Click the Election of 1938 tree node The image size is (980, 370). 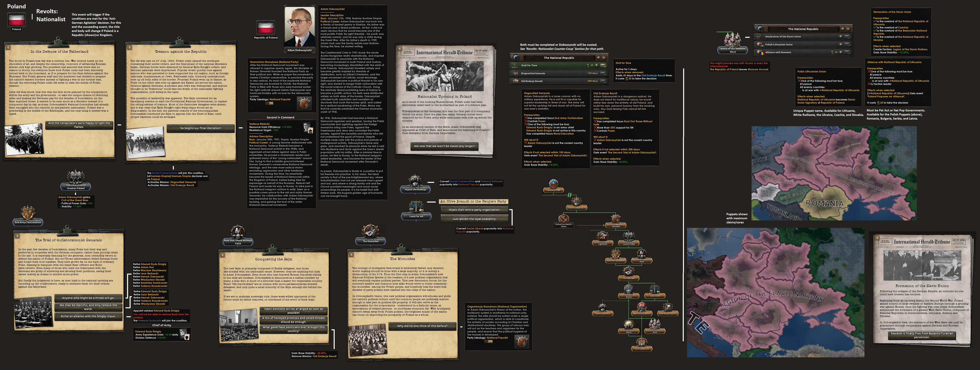coord(553,185)
